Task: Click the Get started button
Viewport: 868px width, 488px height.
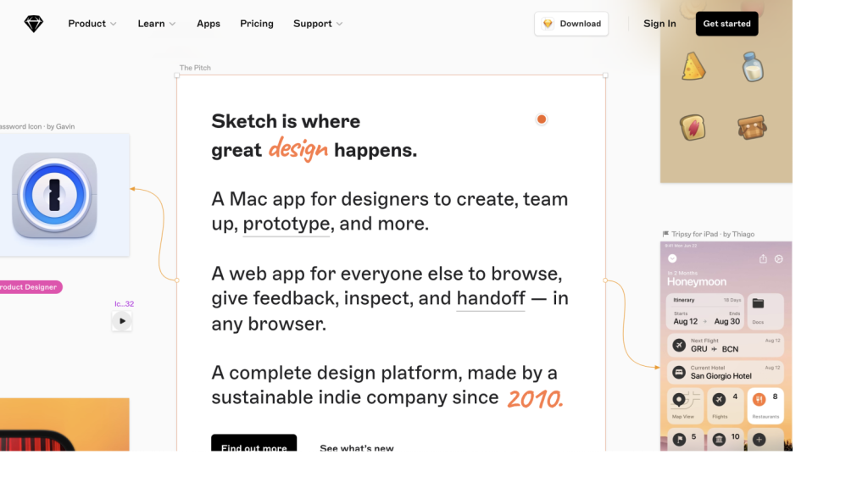Action: pyautogui.click(x=726, y=24)
